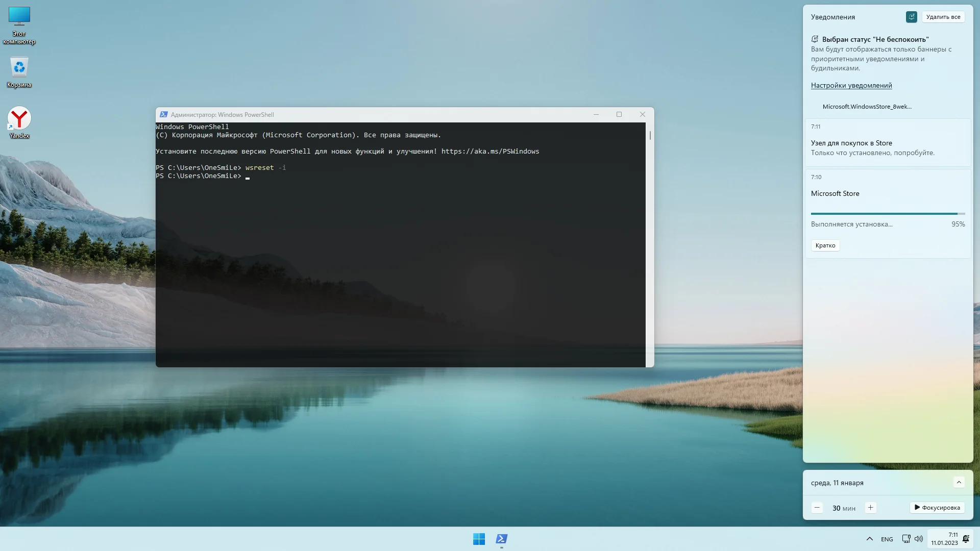Viewport: 980px width, 551px height.
Task: Collapse notification with Кратко button
Action: coord(825,245)
